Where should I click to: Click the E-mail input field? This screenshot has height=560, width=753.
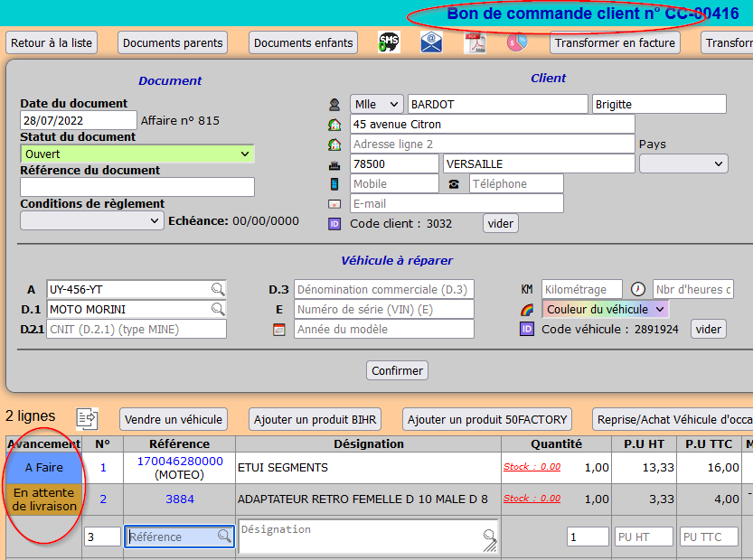456,203
